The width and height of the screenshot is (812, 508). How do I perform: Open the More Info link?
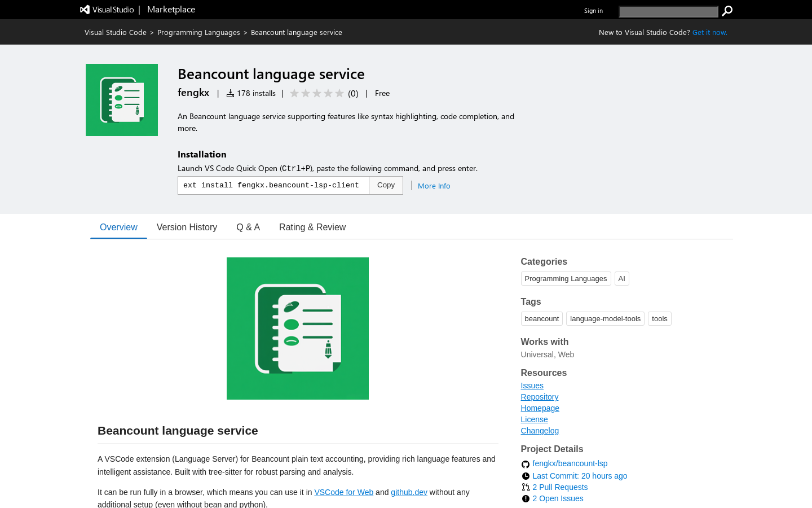[x=434, y=186]
